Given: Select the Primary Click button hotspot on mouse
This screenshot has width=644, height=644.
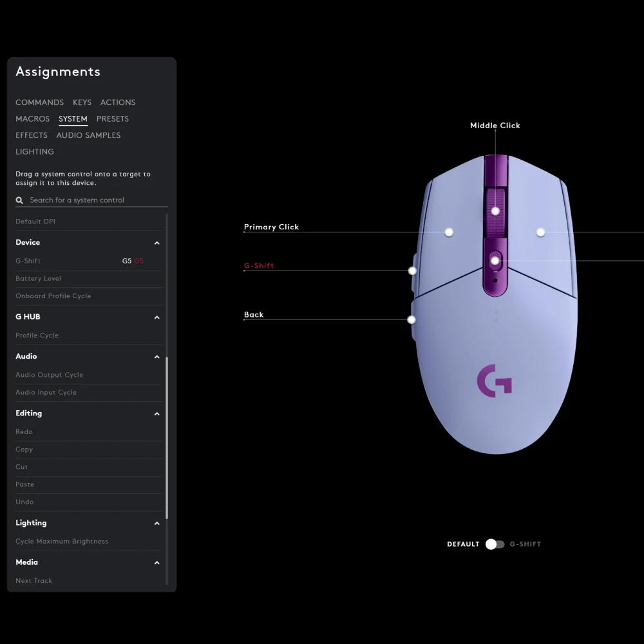Looking at the screenshot, I should (x=449, y=232).
